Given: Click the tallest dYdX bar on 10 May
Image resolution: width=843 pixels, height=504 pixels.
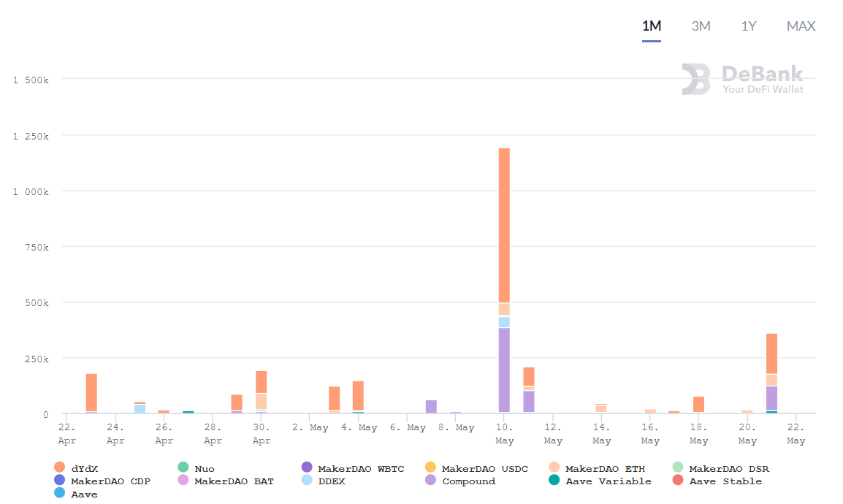Looking at the screenshot, I should [504, 225].
